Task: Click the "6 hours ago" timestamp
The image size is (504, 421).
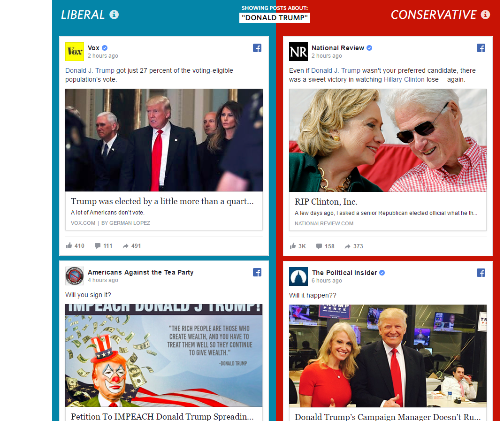Action: tap(327, 281)
